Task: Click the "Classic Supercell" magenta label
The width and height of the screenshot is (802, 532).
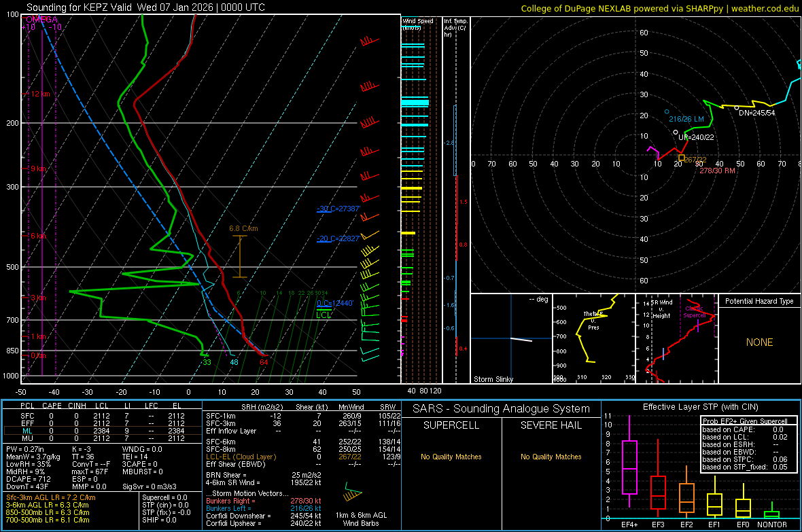Action: [694, 312]
